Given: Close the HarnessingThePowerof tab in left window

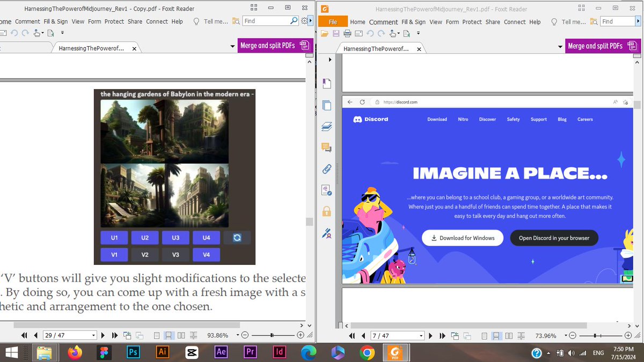Looking at the screenshot, I should [x=134, y=48].
